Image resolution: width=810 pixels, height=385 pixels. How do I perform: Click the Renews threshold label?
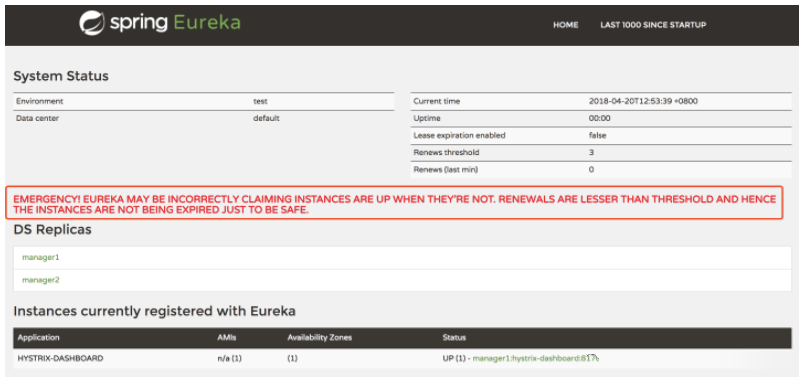[x=446, y=152]
